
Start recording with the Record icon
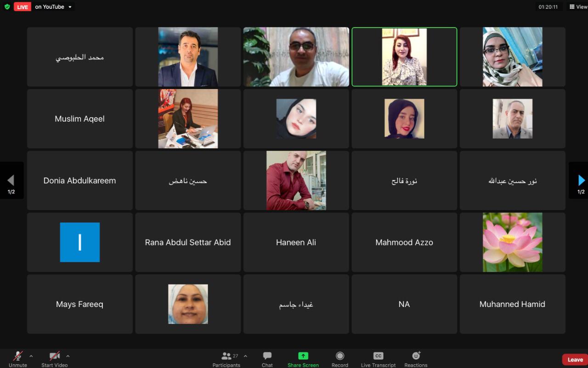click(340, 356)
